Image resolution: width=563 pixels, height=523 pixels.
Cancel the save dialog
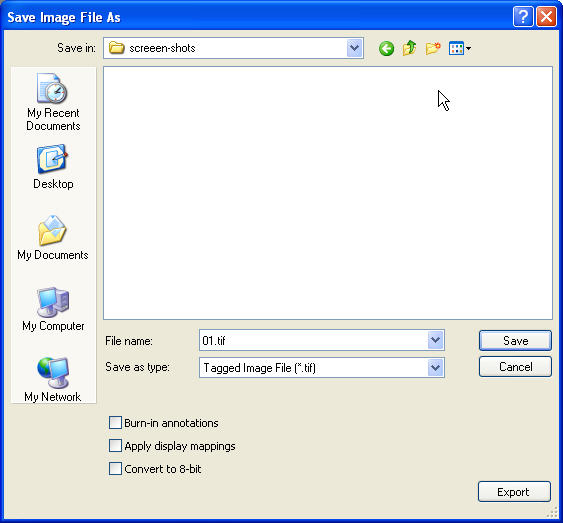click(515, 366)
